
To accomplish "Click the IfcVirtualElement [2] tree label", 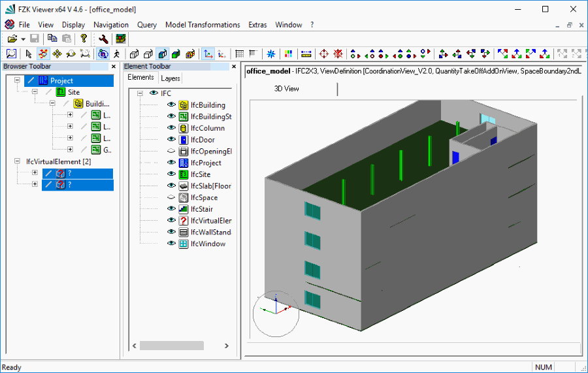I will (x=59, y=161).
